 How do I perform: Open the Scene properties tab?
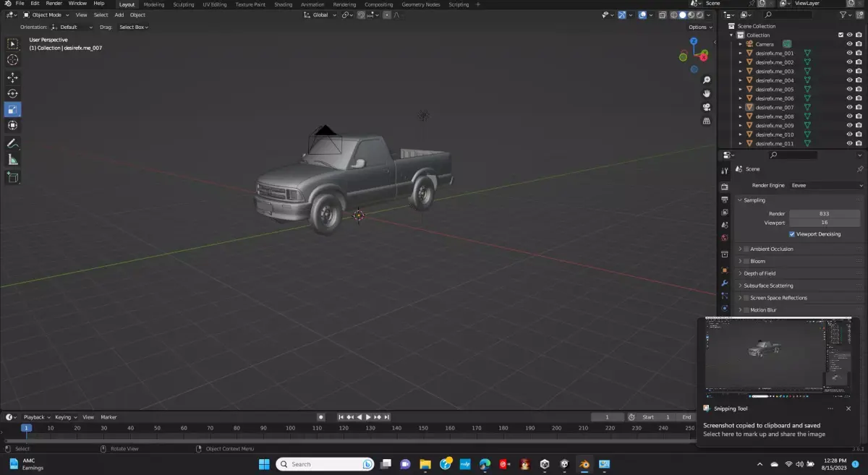(x=725, y=225)
